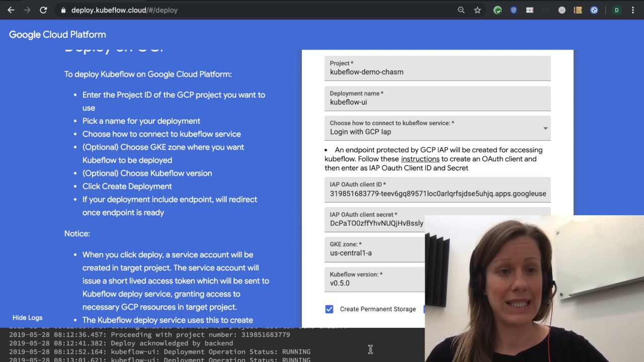Click the site padlock icon
This screenshot has width=644, height=362.
pos(63,10)
